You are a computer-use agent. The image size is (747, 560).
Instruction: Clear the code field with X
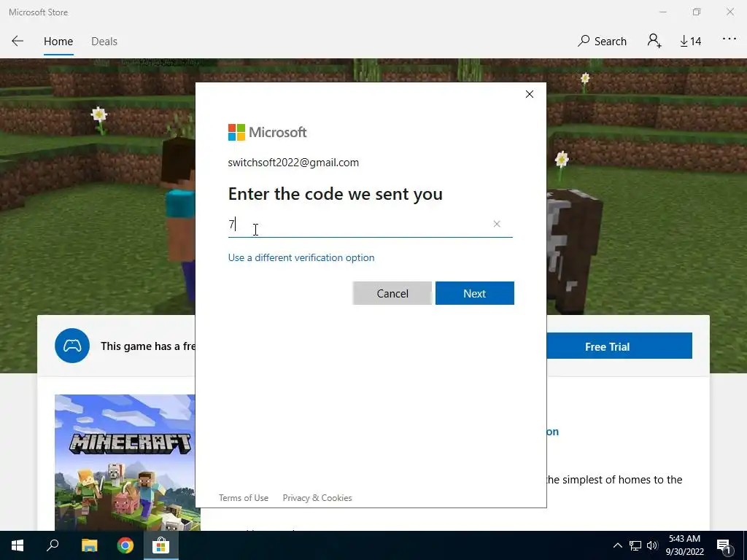point(497,224)
